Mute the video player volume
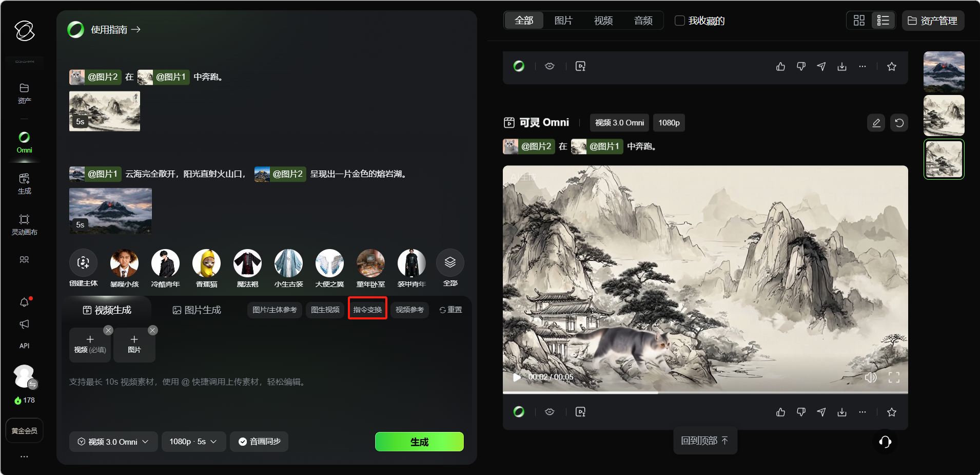 click(870, 377)
